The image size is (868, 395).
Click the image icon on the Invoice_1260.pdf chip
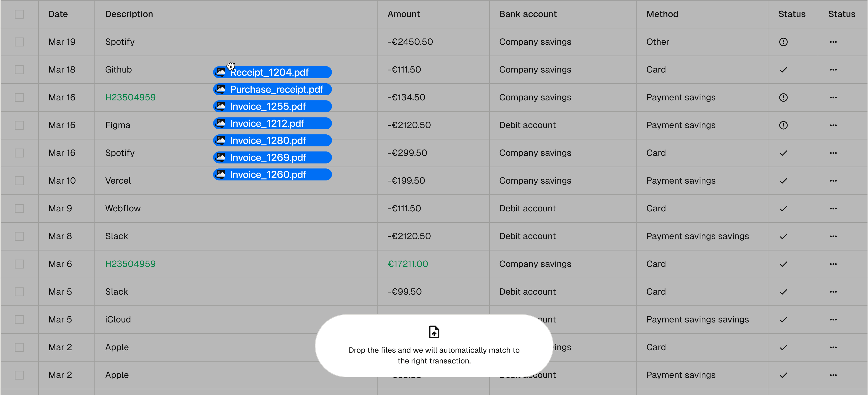(221, 174)
